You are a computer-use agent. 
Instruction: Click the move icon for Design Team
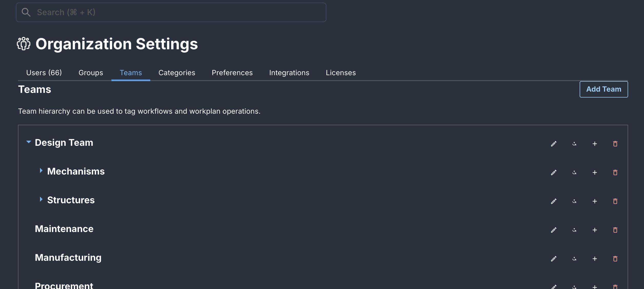coord(574,144)
